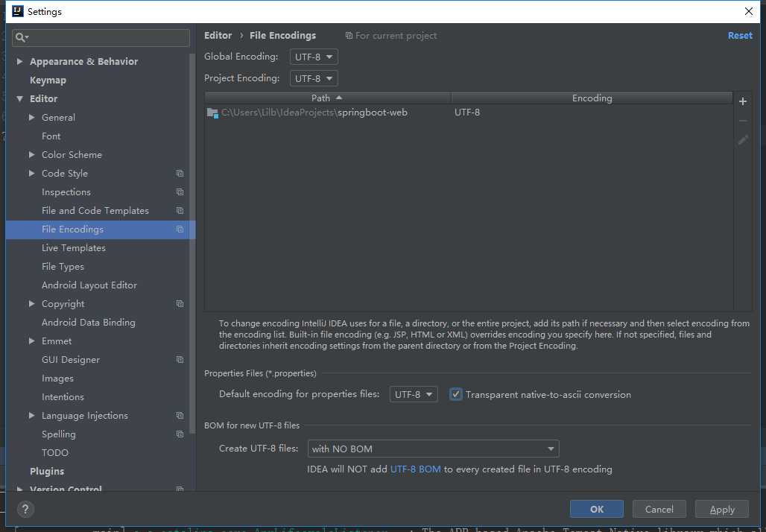Viewport: 766px width, 532px height.
Task: Click project-level icon beside File Encodings
Action: click(x=180, y=229)
